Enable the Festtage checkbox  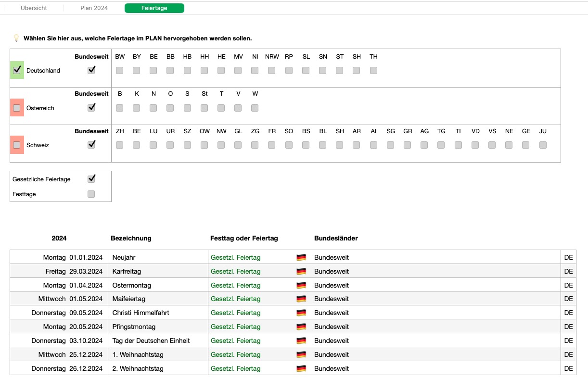[91, 194]
